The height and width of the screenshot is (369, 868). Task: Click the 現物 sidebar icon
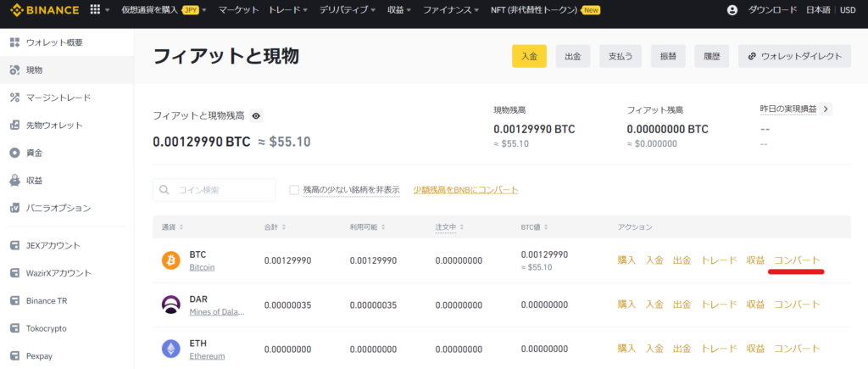click(15, 70)
